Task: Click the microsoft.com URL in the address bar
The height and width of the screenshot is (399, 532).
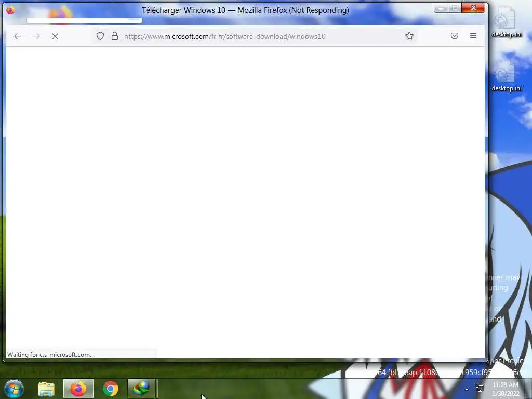Action: (224, 36)
